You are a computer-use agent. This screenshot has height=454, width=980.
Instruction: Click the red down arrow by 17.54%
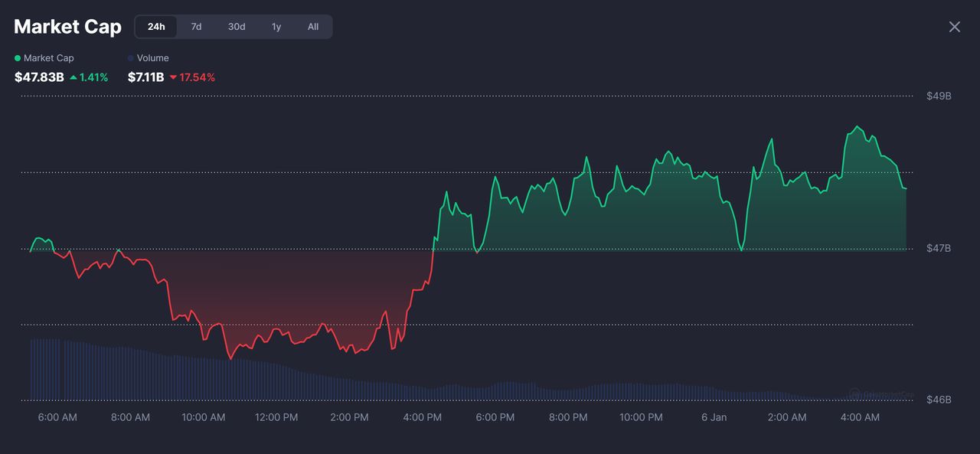click(173, 77)
